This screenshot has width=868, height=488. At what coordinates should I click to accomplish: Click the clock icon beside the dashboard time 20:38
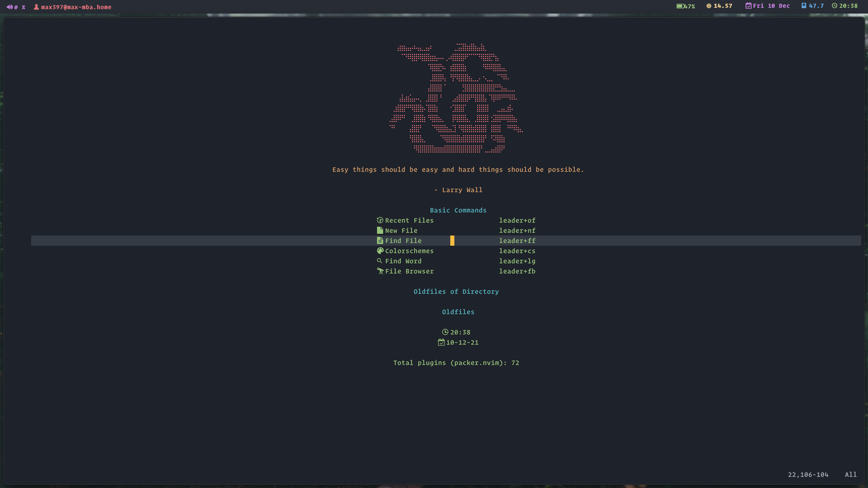[x=445, y=332]
